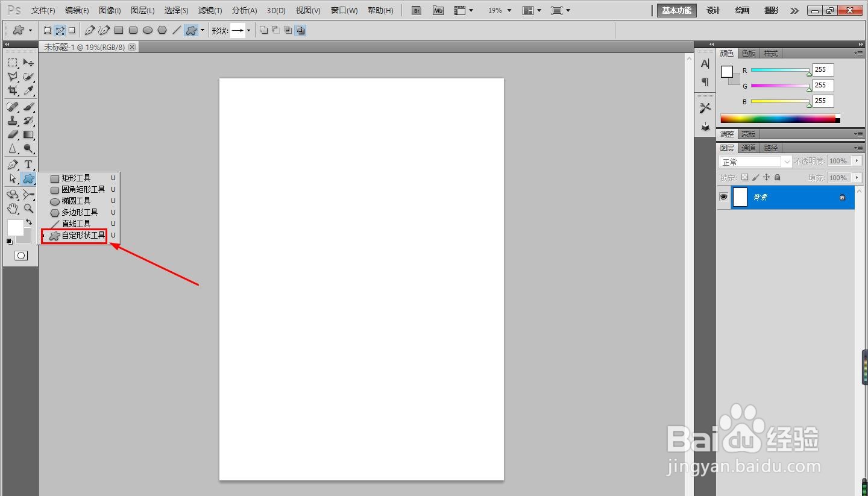Image resolution: width=868 pixels, height=496 pixels.
Task: Select the Path Selection tool
Action: click(13, 178)
